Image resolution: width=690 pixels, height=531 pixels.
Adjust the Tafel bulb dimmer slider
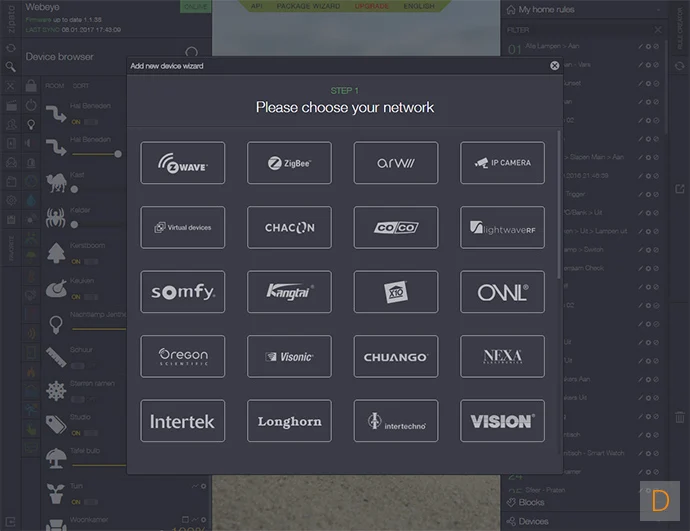99,465
